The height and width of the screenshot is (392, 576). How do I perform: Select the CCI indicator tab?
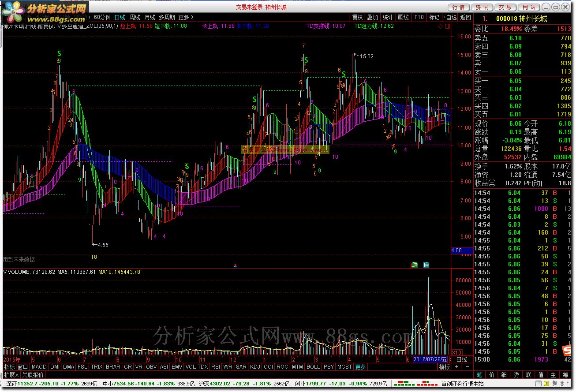pos(269,367)
